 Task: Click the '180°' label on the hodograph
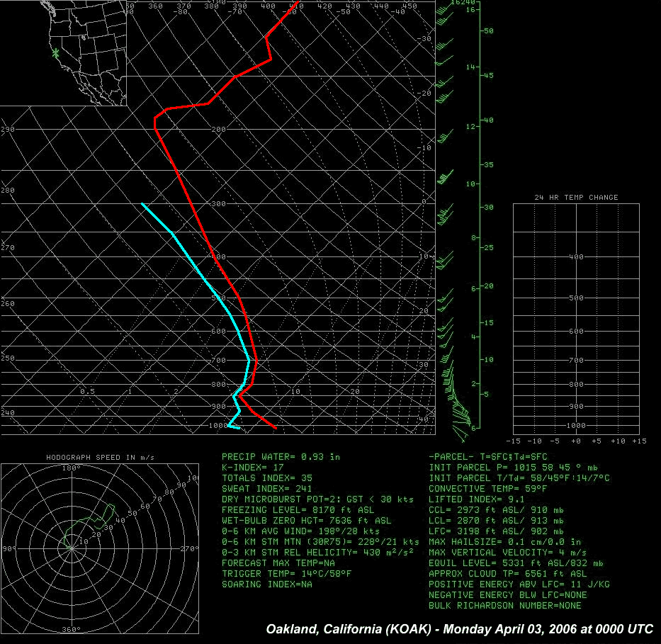click(72, 468)
